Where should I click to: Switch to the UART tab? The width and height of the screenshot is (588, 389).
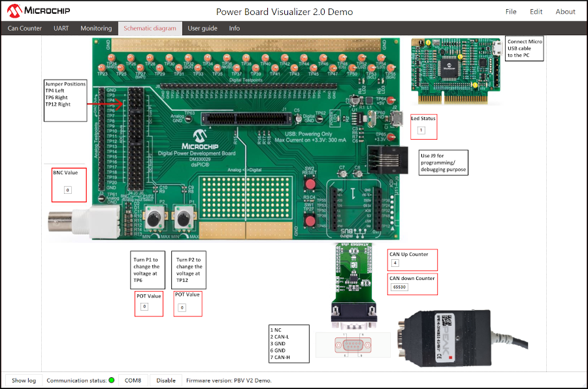61,28
